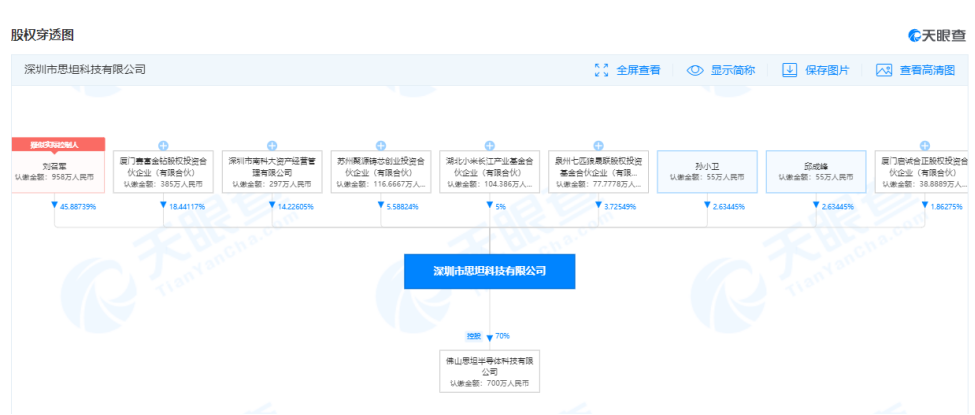Click the 股权穿透图 section heading
The image size is (975, 415).
42,35
